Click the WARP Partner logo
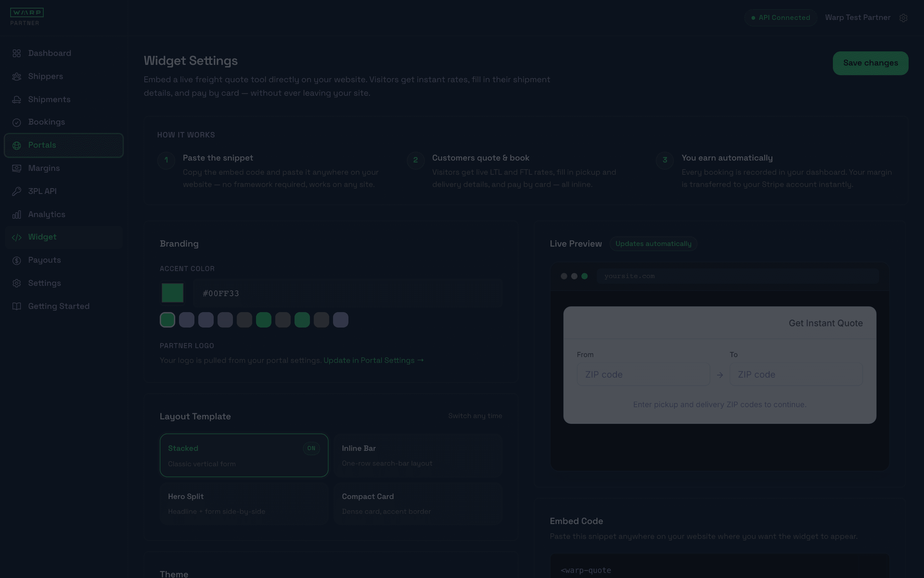Image resolution: width=924 pixels, height=578 pixels. (x=27, y=17)
